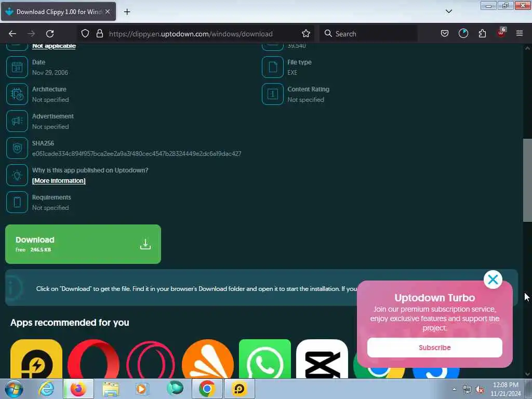Open the uBlock extension icon with badge
The height and width of the screenshot is (399, 532).
(x=501, y=33)
